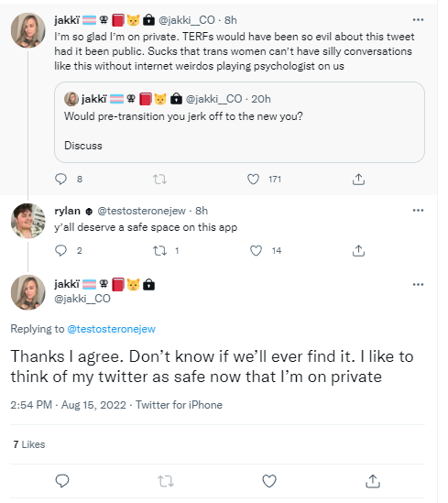448x503 pixels.
Task: Reply to rylan's tweet
Action: tap(61, 250)
